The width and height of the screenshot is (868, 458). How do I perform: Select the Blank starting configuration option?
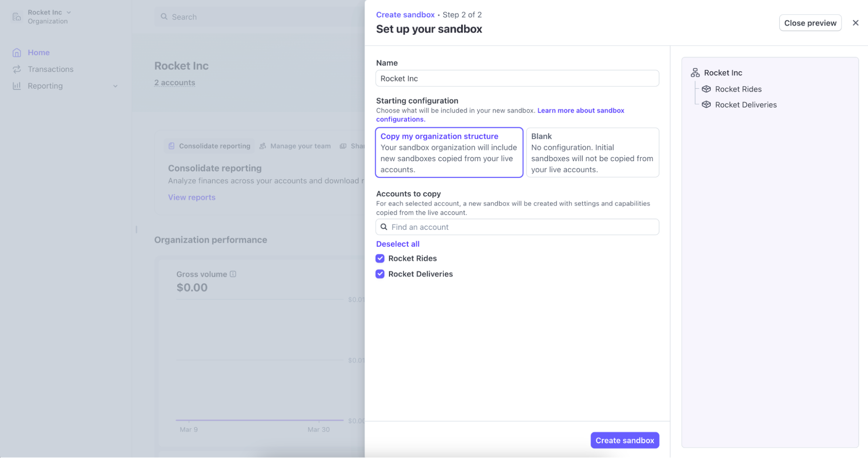(592, 153)
